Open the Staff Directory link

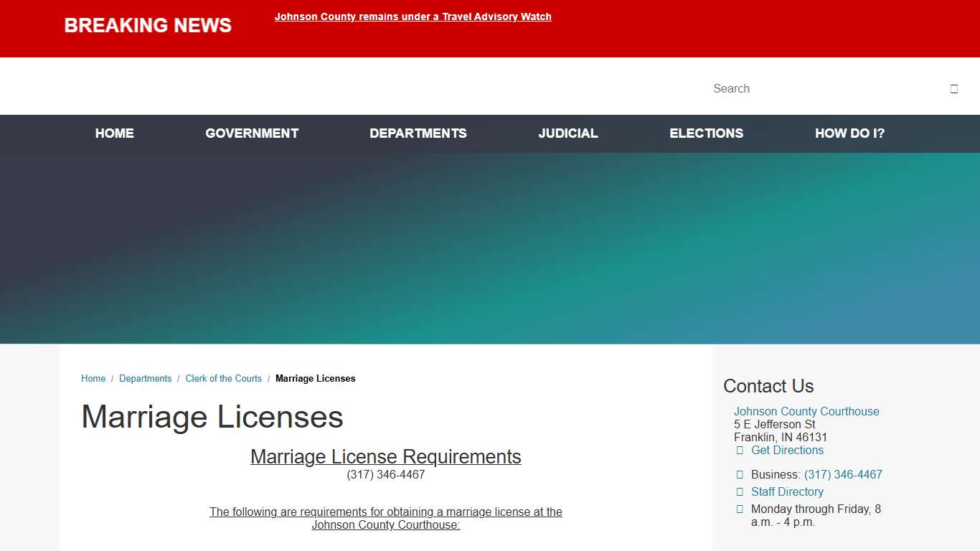[x=787, y=491]
